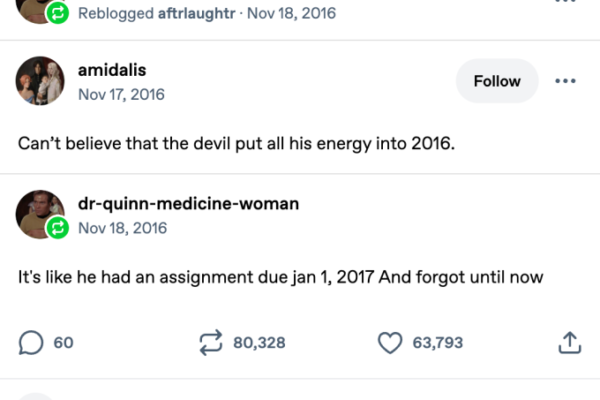Click the share upload icon
The image size is (600, 400).
tap(568, 343)
